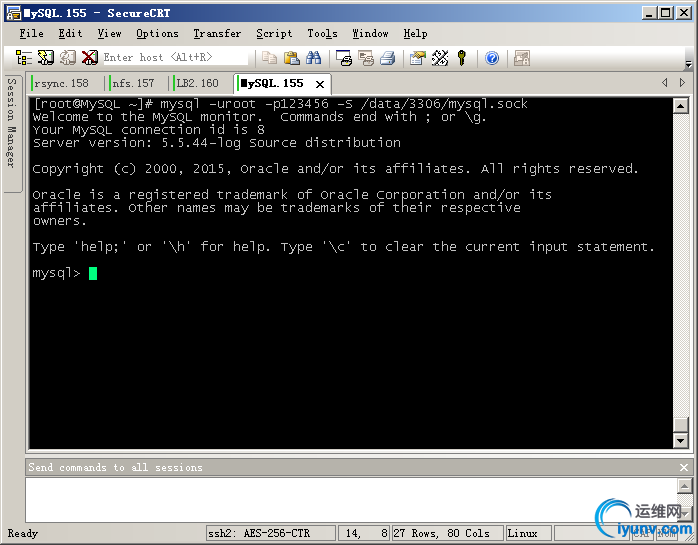Switch to the LB2.160 tab
The image size is (698, 545).
pyautogui.click(x=197, y=83)
